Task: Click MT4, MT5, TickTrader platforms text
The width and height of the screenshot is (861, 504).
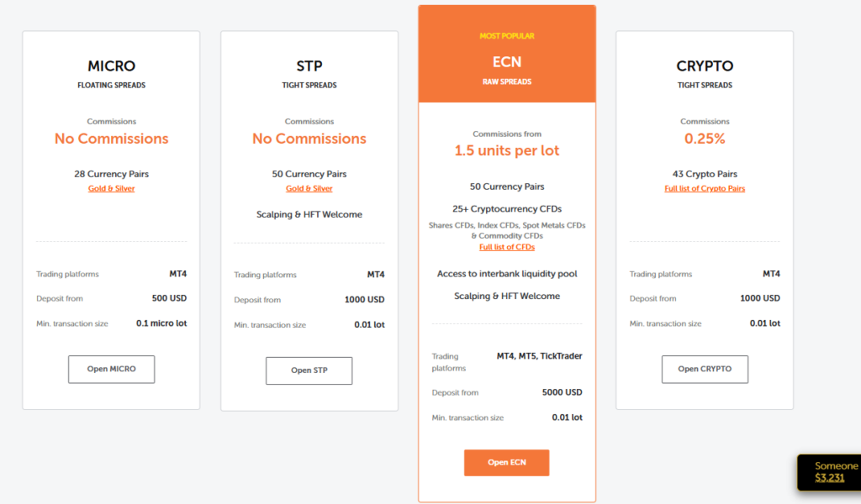Action: click(x=539, y=356)
